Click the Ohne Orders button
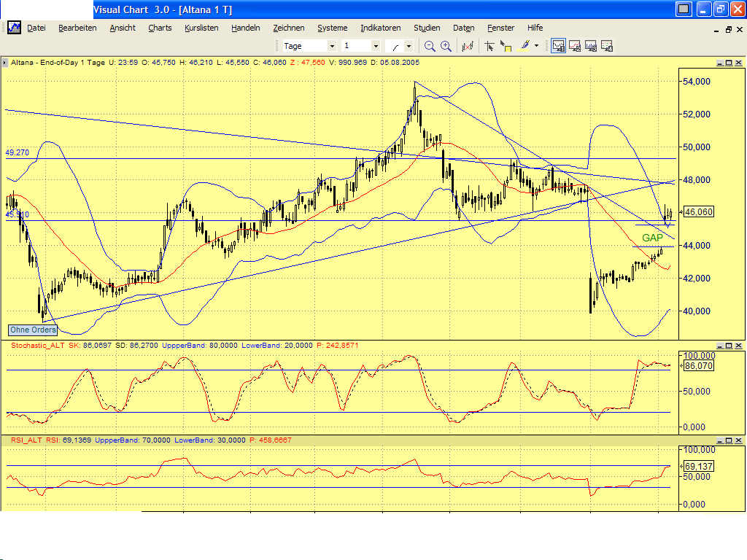 pyautogui.click(x=32, y=330)
